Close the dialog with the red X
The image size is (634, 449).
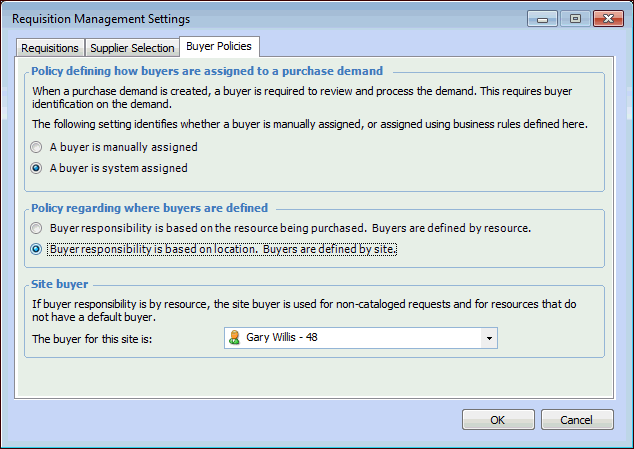tap(607, 17)
